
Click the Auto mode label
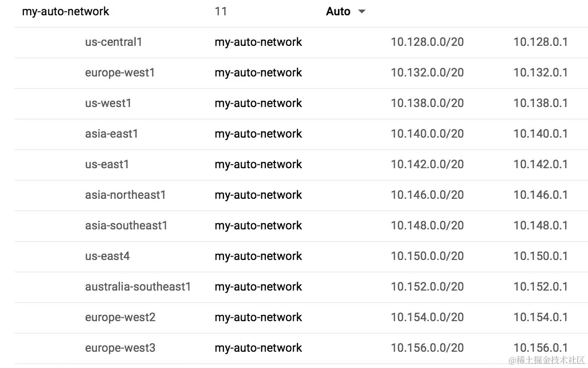338,11
